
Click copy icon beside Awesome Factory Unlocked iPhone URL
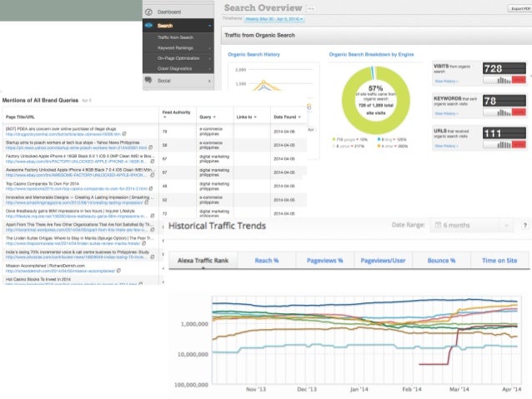[x=152, y=175]
